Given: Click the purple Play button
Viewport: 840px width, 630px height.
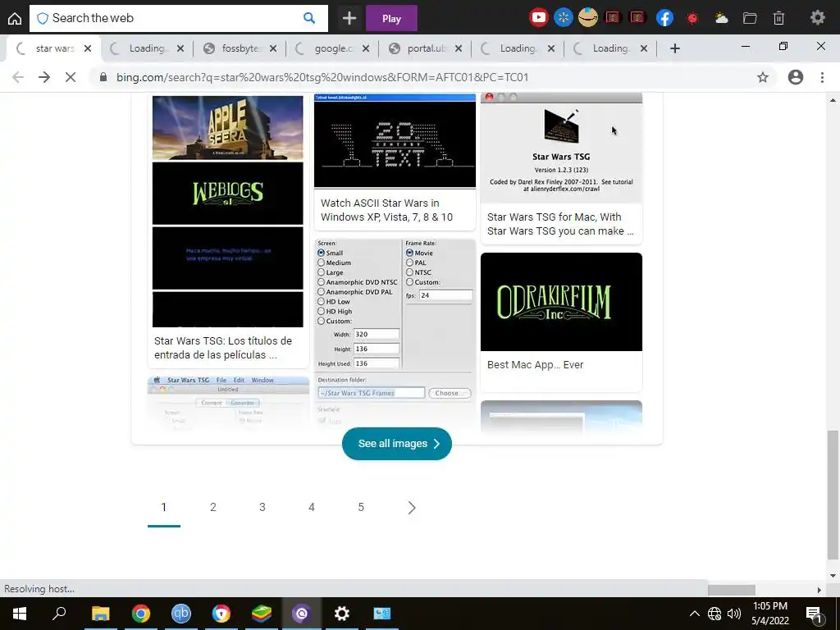Looking at the screenshot, I should (x=391, y=18).
